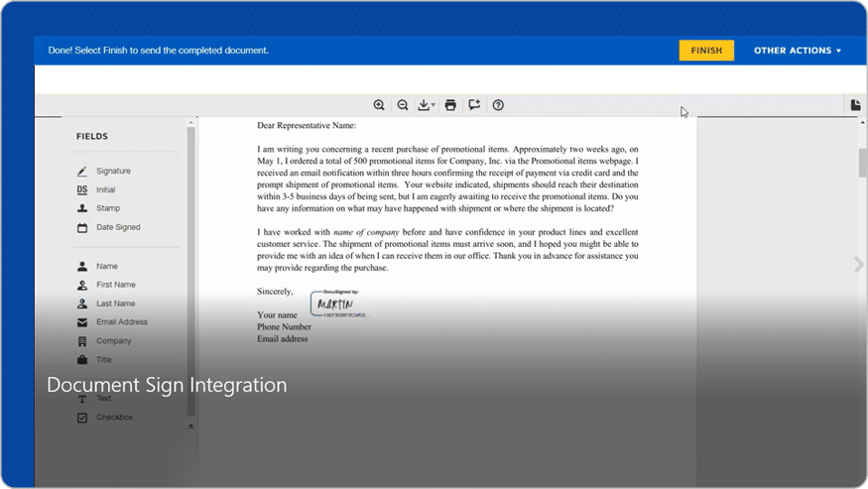Select the Title briefcase icon
Viewport: 868px width, 489px height.
pos(82,360)
